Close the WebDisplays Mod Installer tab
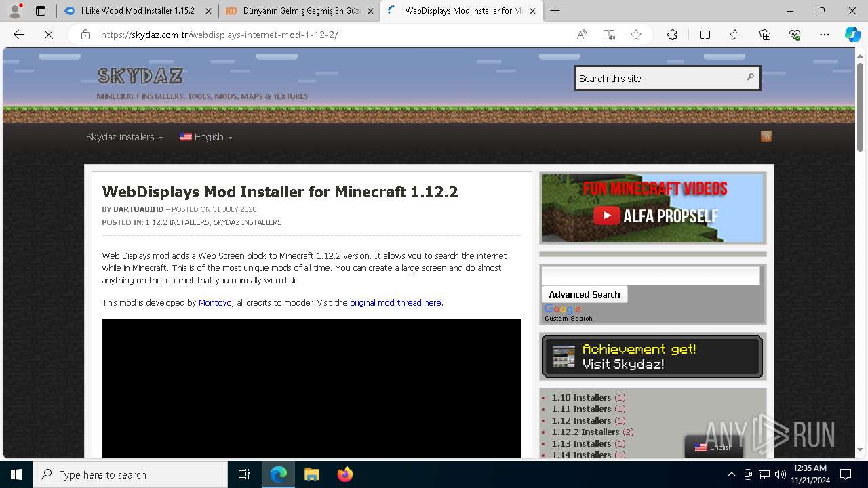868x488 pixels. pos(532,11)
